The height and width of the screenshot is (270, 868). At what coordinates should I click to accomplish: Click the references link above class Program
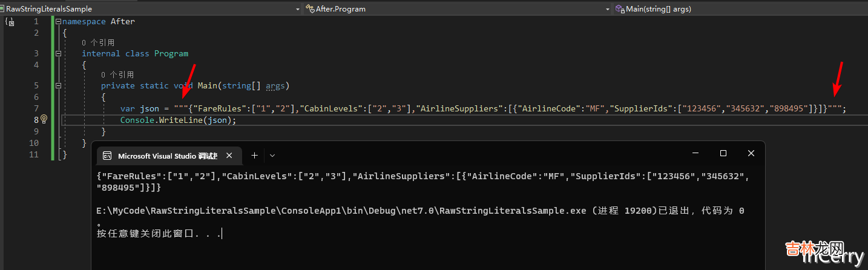[98, 43]
